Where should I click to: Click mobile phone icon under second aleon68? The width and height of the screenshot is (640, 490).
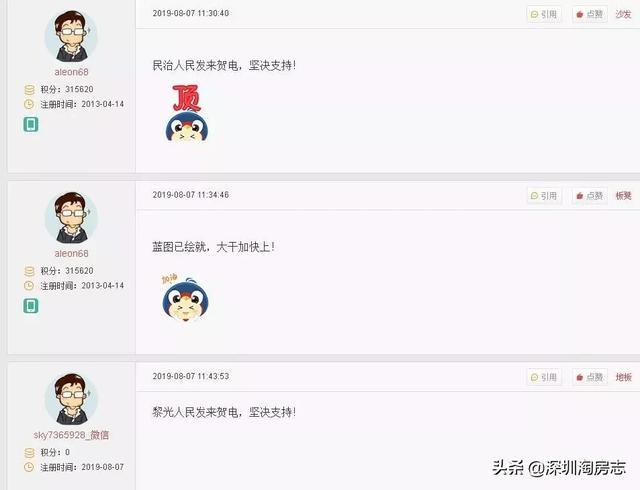pos(31,305)
